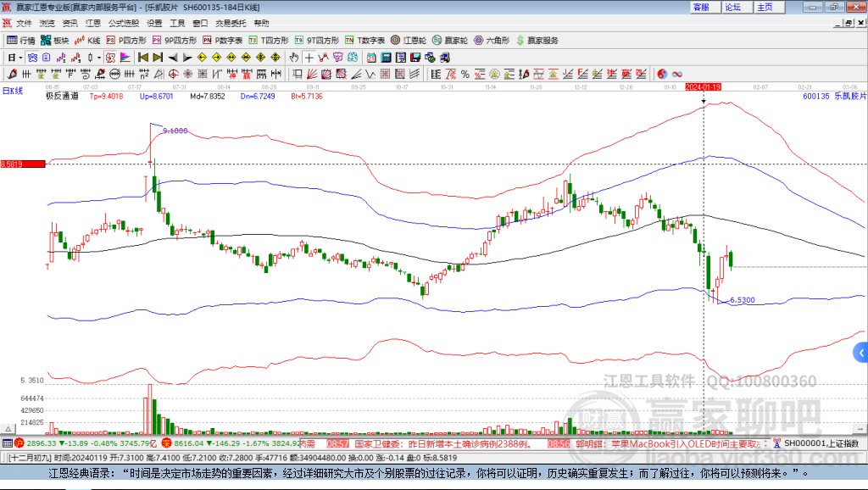Click the 6.5300 low price label
Screen dimensions: 868x490
tap(743, 300)
